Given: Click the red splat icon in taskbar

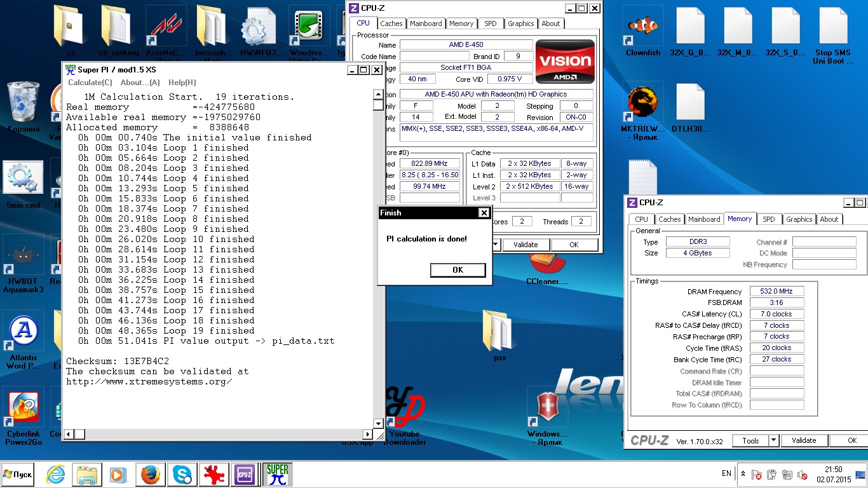Looking at the screenshot, I should coord(214,475).
